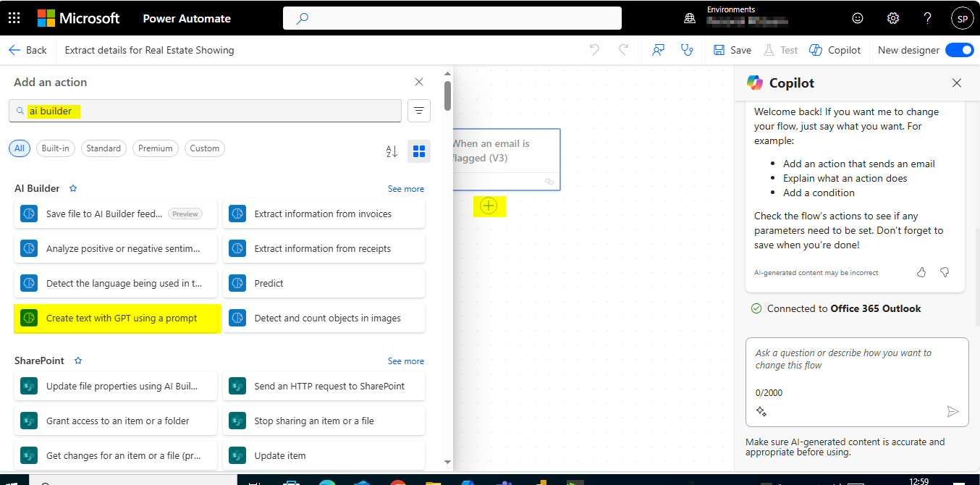Choose Get changes for an item or file
Image resolution: width=980 pixels, height=485 pixels.
(116, 455)
